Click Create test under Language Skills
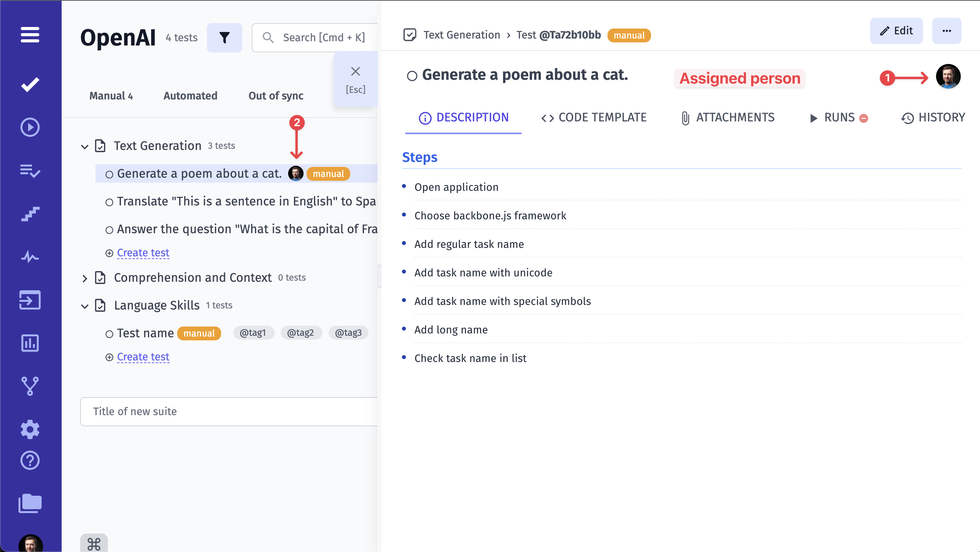Image resolution: width=980 pixels, height=552 pixels. [143, 357]
